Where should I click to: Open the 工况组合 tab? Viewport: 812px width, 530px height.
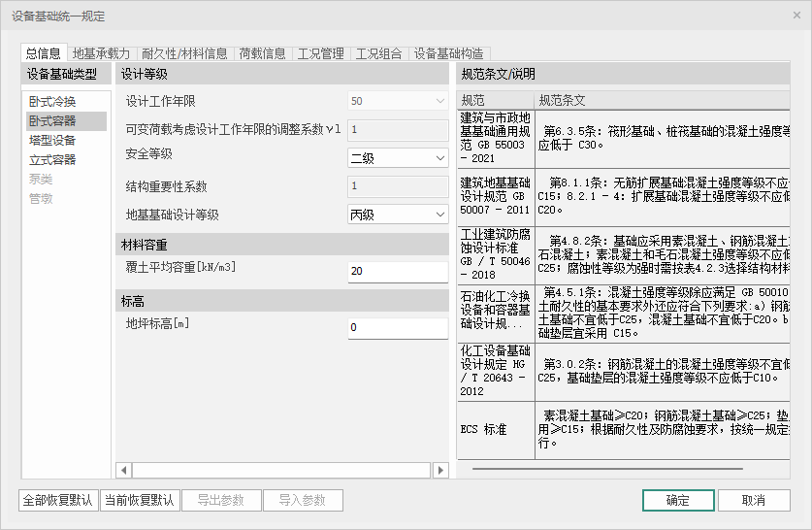pyautogui.click(x=378, y=53)
